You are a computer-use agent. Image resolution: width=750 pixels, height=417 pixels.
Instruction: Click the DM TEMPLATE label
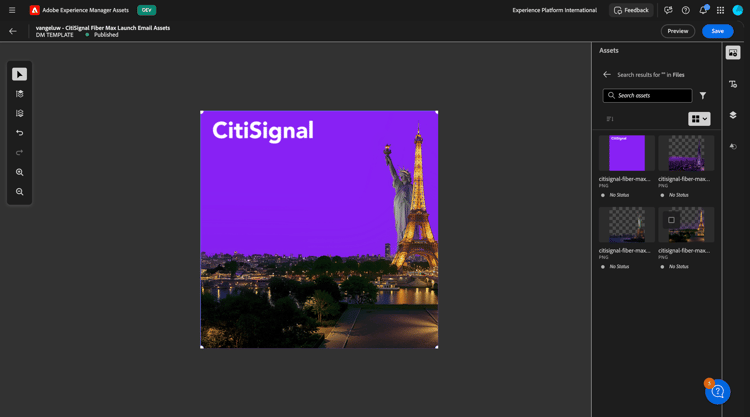(55, 35)
